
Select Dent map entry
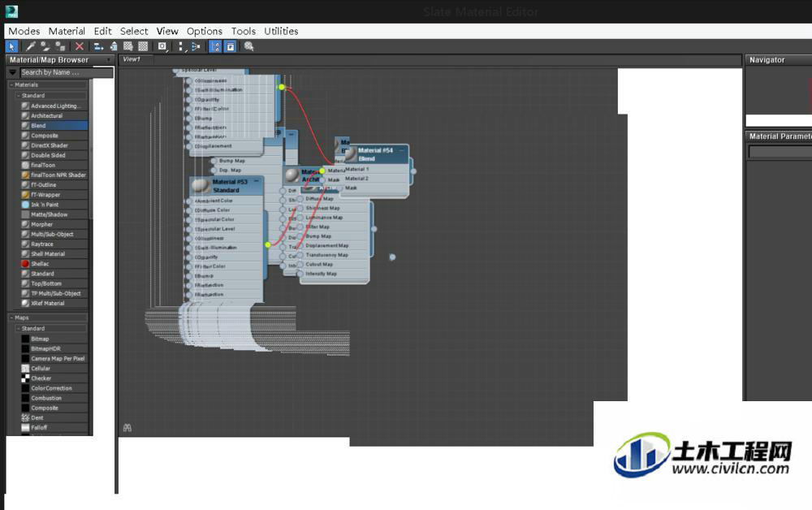54,418
